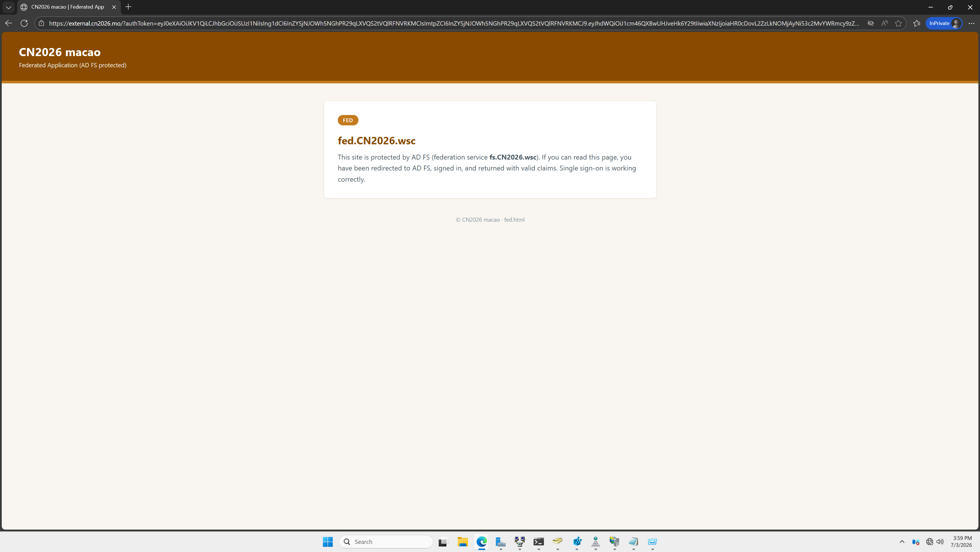Expand the tab actions dropdown chevron
Screen dimensions: 980x552
8,7
